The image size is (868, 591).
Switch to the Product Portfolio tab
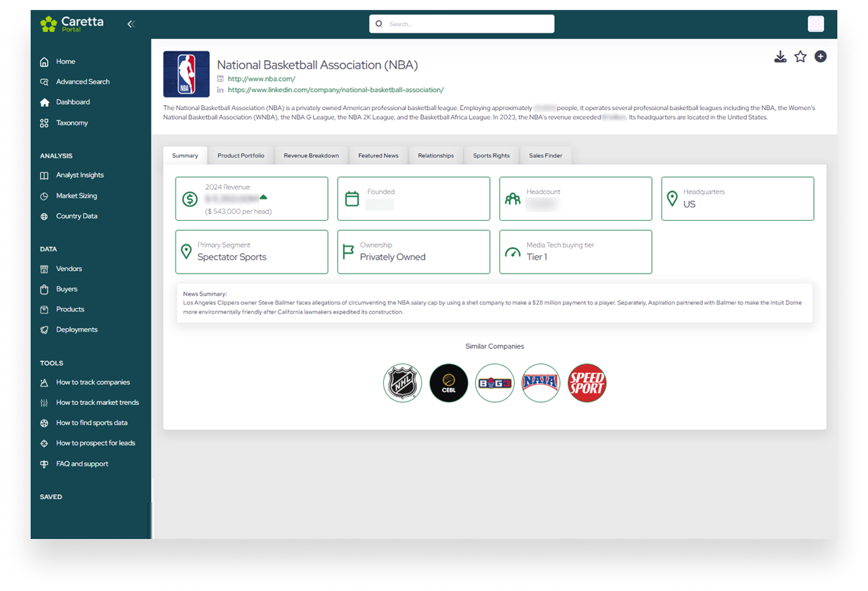coord(241,155)
